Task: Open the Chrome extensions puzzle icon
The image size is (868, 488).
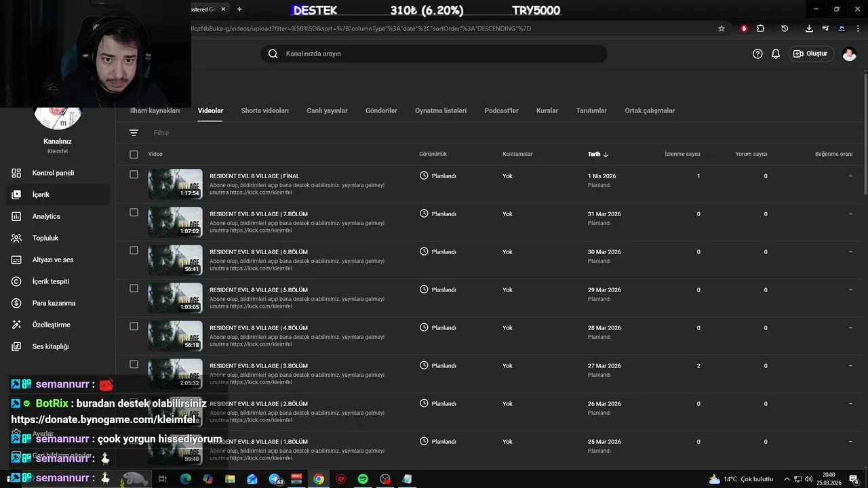Action: (760, 28)
